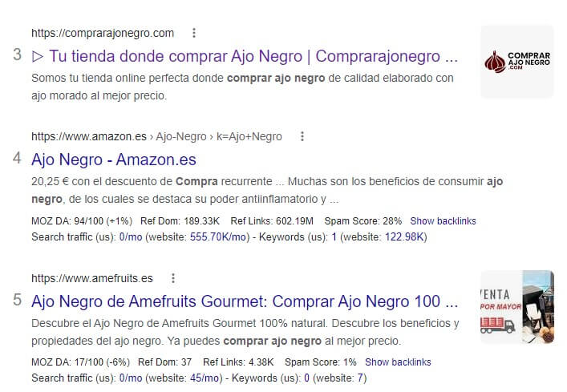This screenshot has height=392, width=567.
Task: Click the Amazon search traffic '0/mo' value
Action: [x=131, y=237]
